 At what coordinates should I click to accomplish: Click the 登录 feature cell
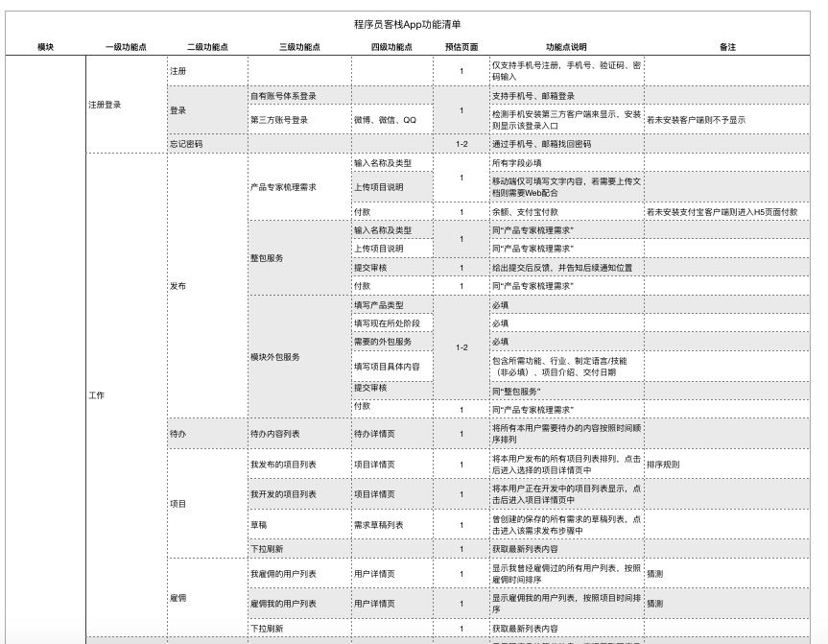tap(177, 110)
